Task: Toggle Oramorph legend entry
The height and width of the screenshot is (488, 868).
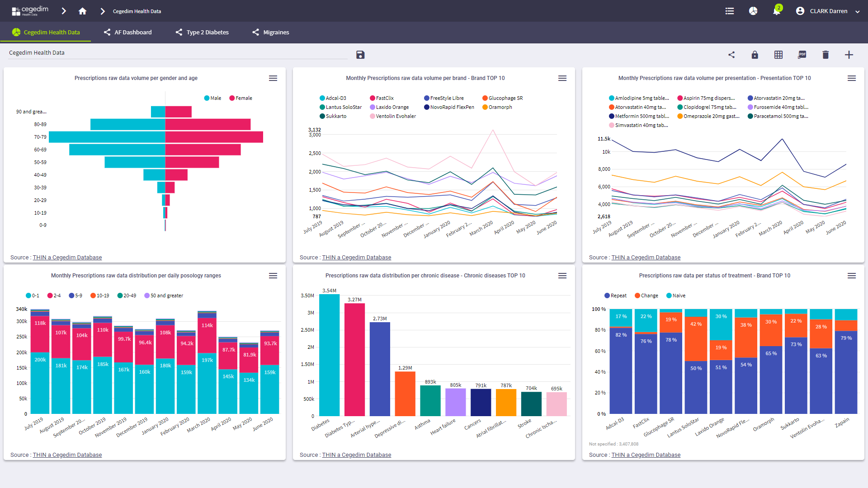Action: tap(497, 107)
